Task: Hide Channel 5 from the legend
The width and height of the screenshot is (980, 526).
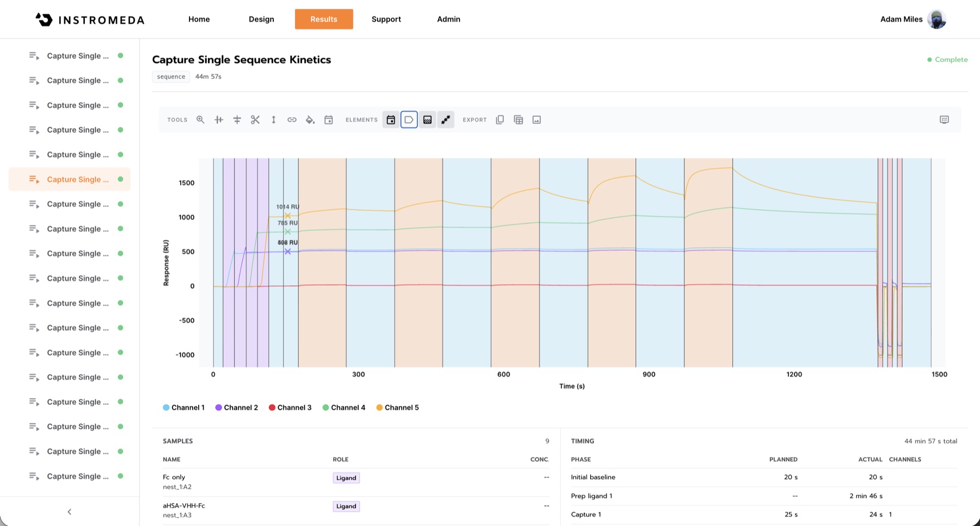Action: click(x=397, y=407)
